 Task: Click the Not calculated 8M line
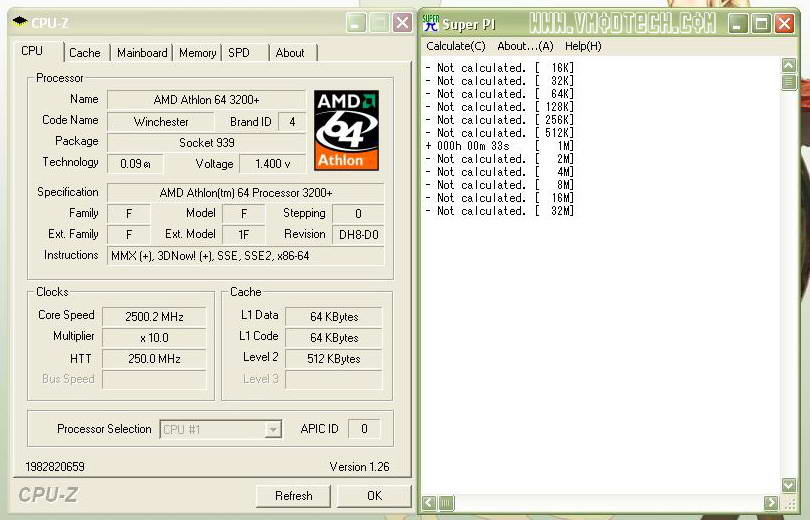[x=500, y=185]
